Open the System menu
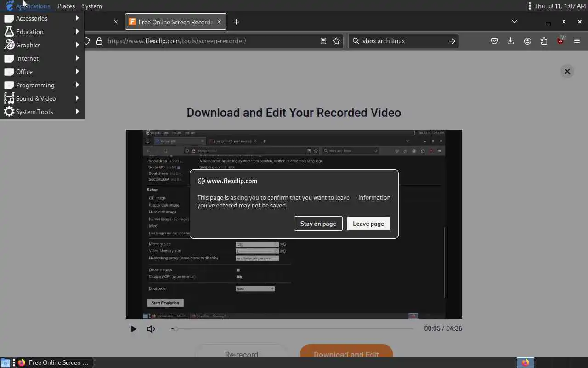Image resolution: width=588 pixels, height=368 pixels. pos(92,6)
